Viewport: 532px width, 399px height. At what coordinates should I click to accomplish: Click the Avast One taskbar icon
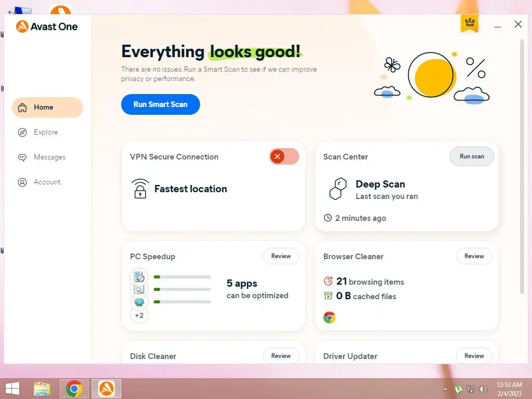(106, 389)
